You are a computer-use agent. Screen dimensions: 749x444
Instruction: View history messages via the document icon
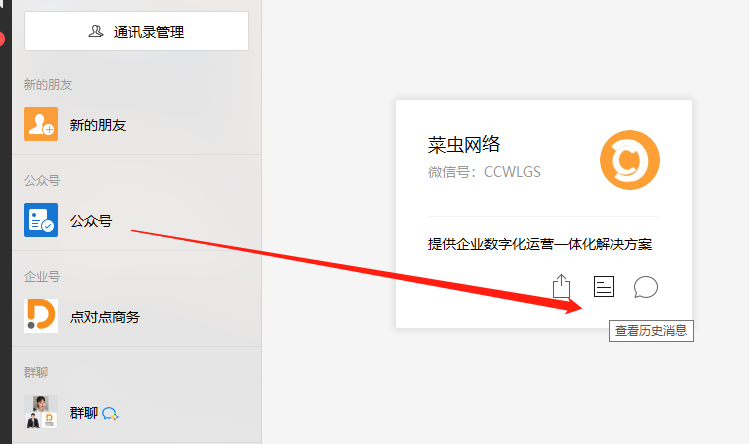pyautogui.click(x=604, y=287)
